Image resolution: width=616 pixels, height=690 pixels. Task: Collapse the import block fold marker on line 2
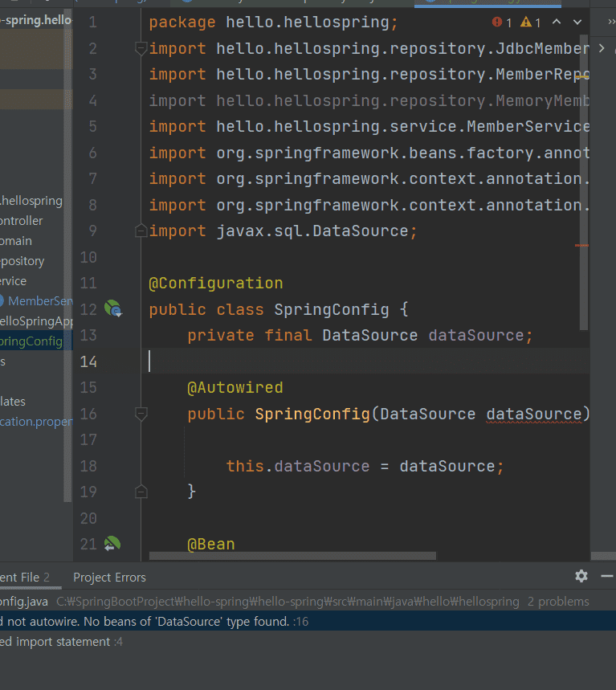coord(141,49)
